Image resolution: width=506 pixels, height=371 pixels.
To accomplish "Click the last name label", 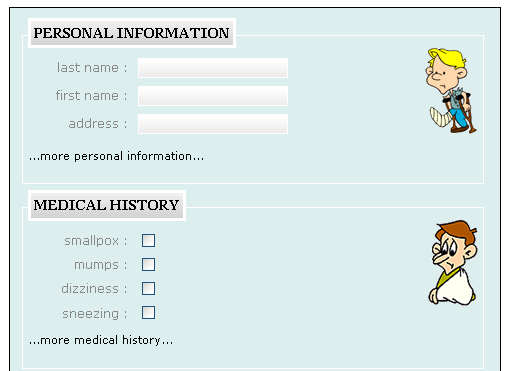I will (92, 68).
